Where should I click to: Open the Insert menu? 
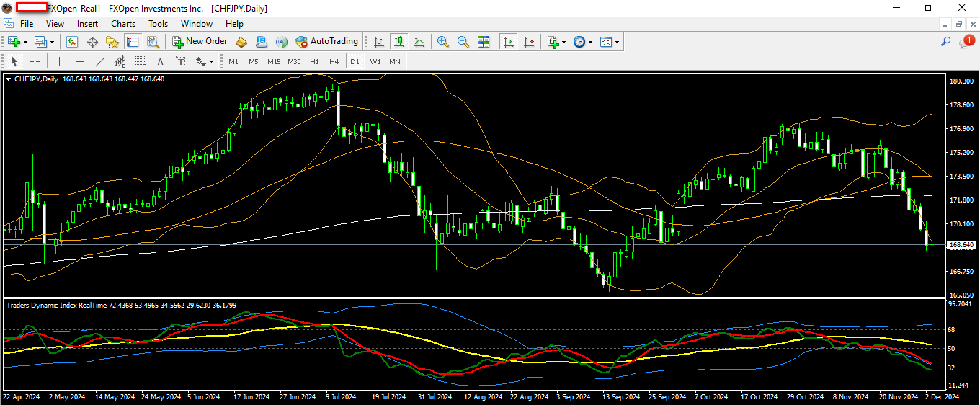pos(88,24)
